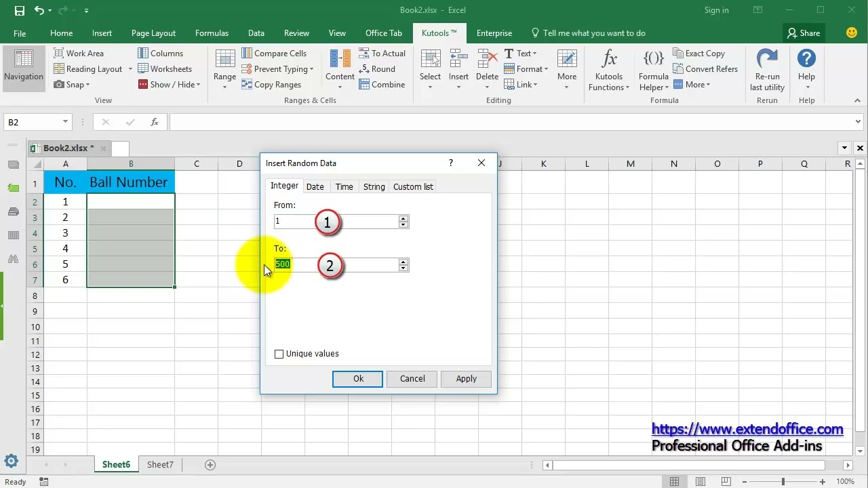Click the Exact Copy tool
This screenshot has height=488, width=868.
699,54
